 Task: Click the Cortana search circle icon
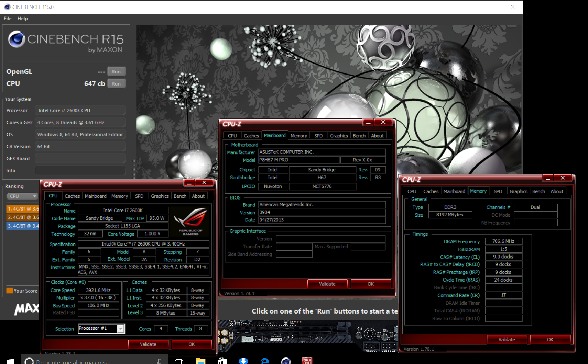(x=29, y=361)
